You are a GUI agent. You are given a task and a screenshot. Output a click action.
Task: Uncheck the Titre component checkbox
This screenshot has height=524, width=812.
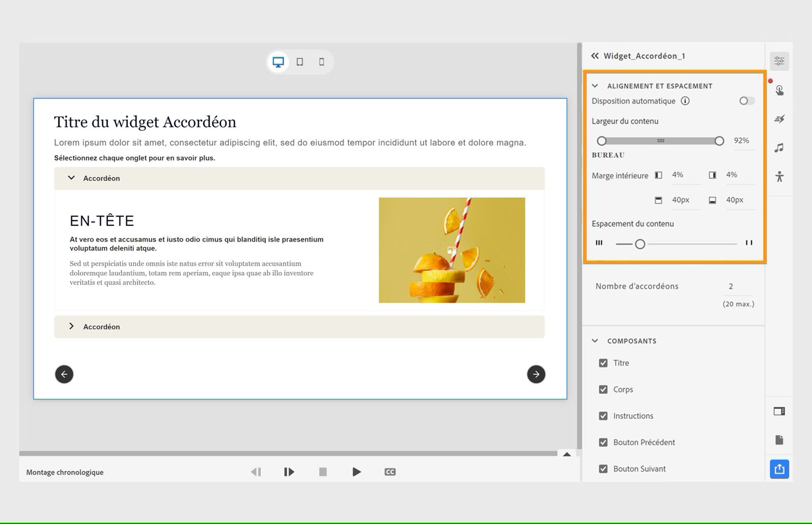603,363
